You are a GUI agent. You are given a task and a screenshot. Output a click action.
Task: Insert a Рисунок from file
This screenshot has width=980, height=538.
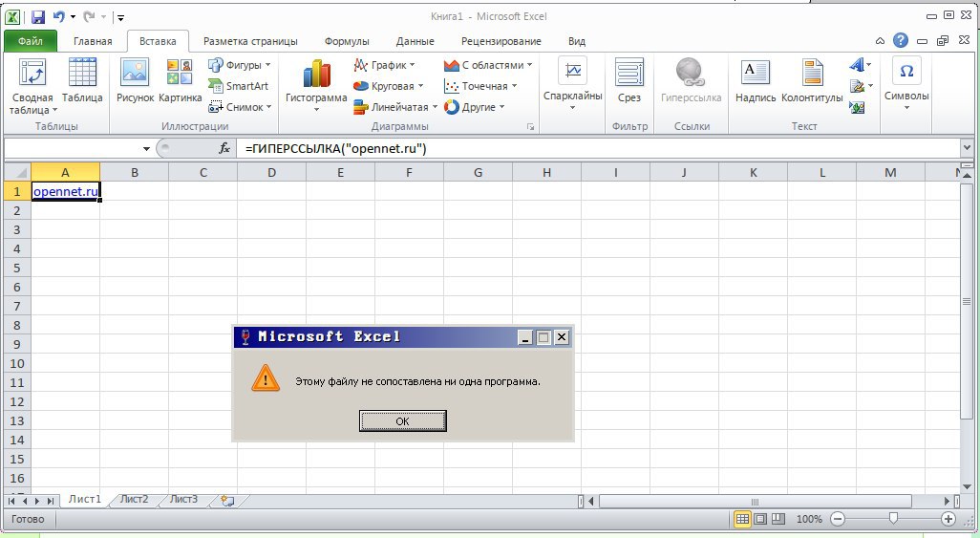point(135,80)
